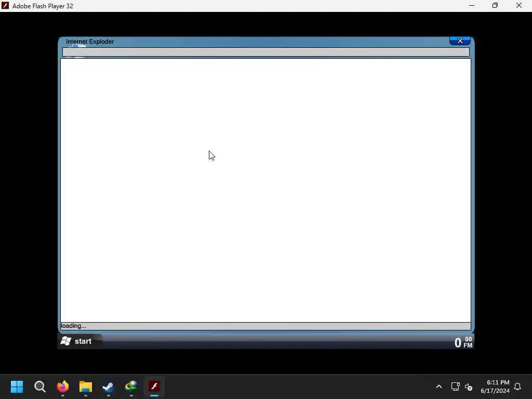
Task: Show hidden system tray icons
Action: (438, 387)
